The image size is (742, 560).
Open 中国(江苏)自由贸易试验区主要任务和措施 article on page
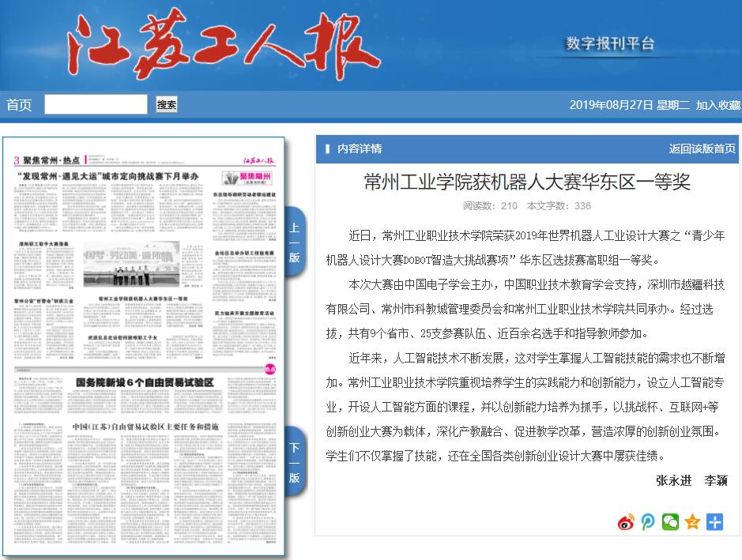coord(145,427)
